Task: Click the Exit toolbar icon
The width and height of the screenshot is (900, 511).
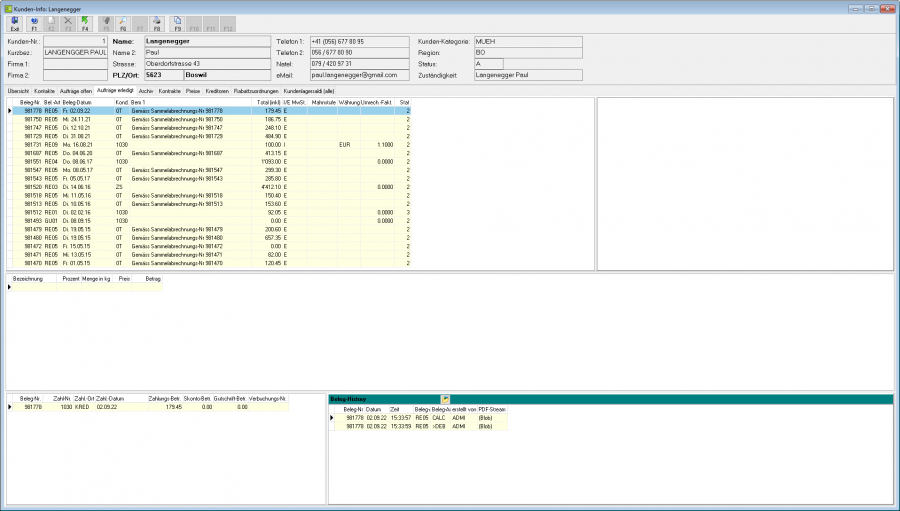Action: (15, 24)
